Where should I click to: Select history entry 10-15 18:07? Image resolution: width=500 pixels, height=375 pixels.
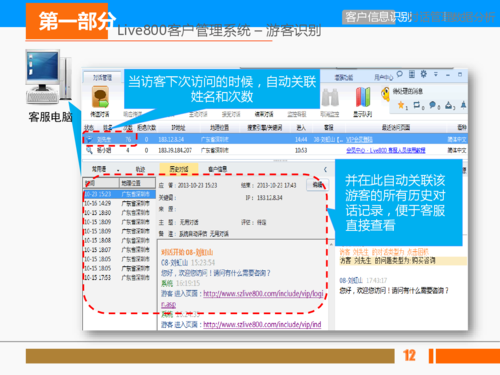click(119, 250)
